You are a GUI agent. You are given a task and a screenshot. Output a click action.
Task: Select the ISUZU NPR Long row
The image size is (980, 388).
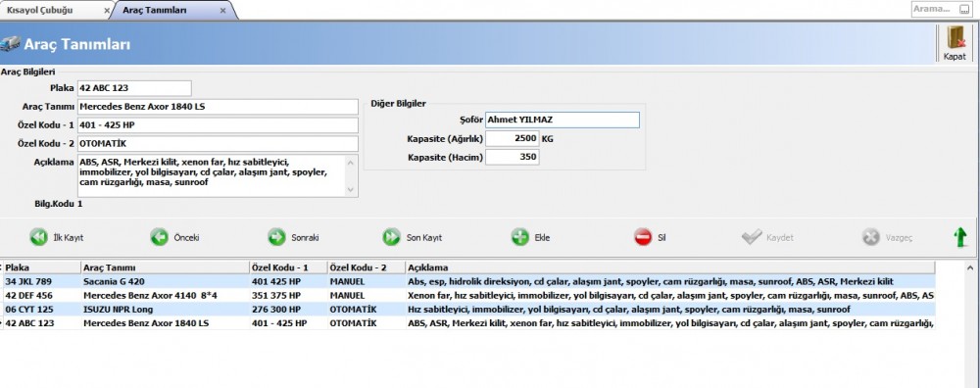tap(467, 310)
